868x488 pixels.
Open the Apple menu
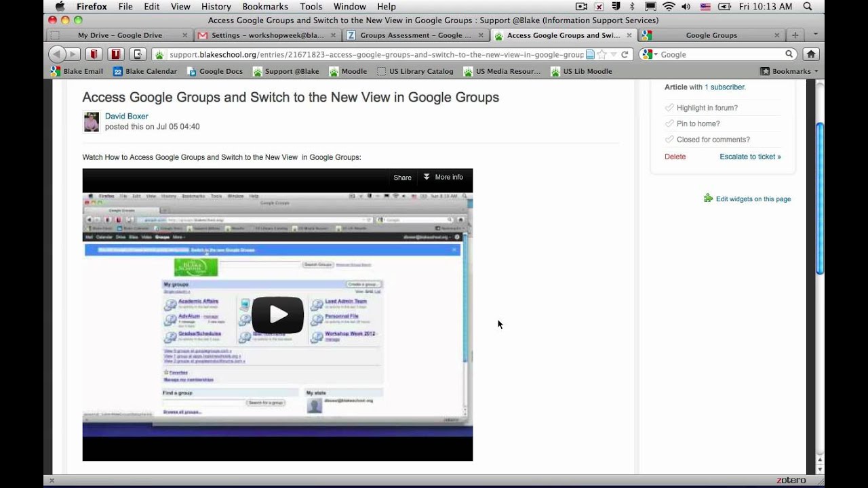coord(60,7)
